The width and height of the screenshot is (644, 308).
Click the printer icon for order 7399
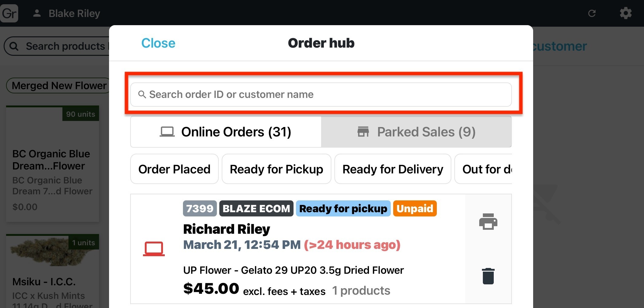click(488, 222)
